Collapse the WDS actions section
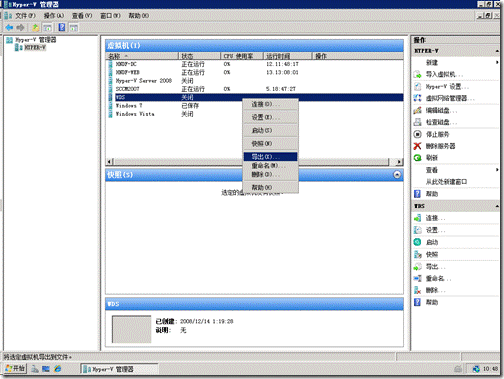The image size is (504, 379). coord(497,206)
